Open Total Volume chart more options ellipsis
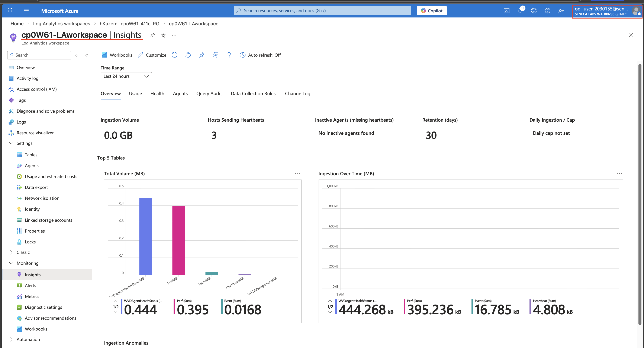This screenshot has height=348, width=644. pos(297,173)
